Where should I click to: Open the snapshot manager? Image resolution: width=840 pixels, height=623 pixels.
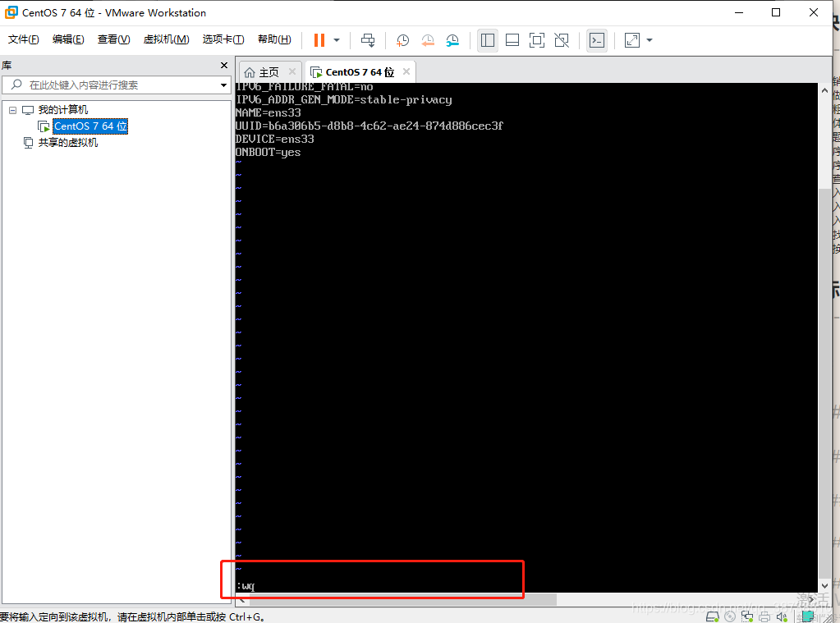coord(452,39)
